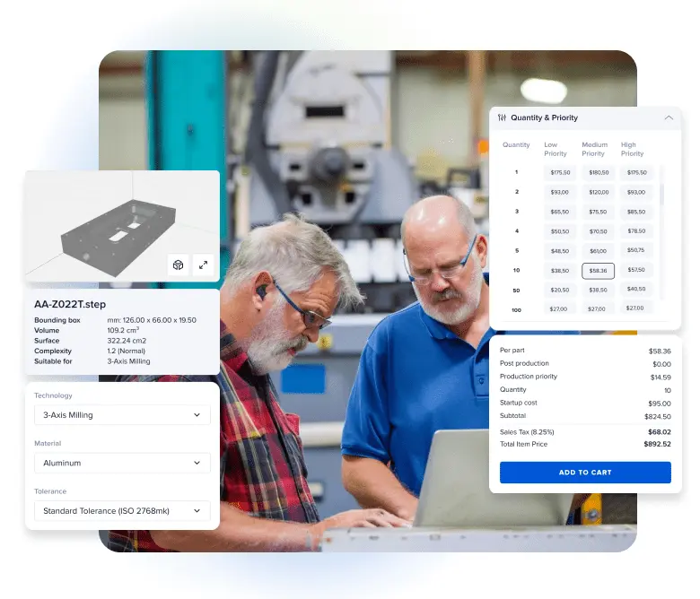Select Low Priority price for quantity 1
Screen dimensions: 700x599
pyautogui.click(x=560, y=172)
